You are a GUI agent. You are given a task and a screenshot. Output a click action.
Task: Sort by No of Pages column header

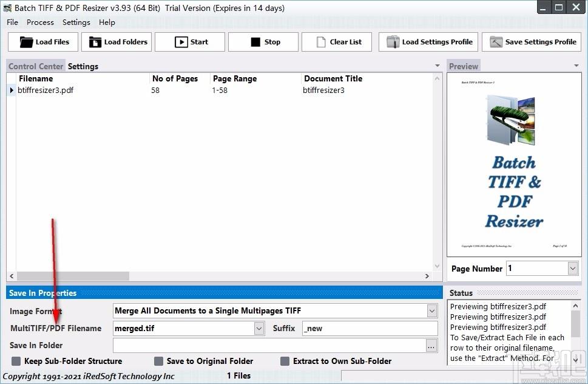click(x=175, y=78)
